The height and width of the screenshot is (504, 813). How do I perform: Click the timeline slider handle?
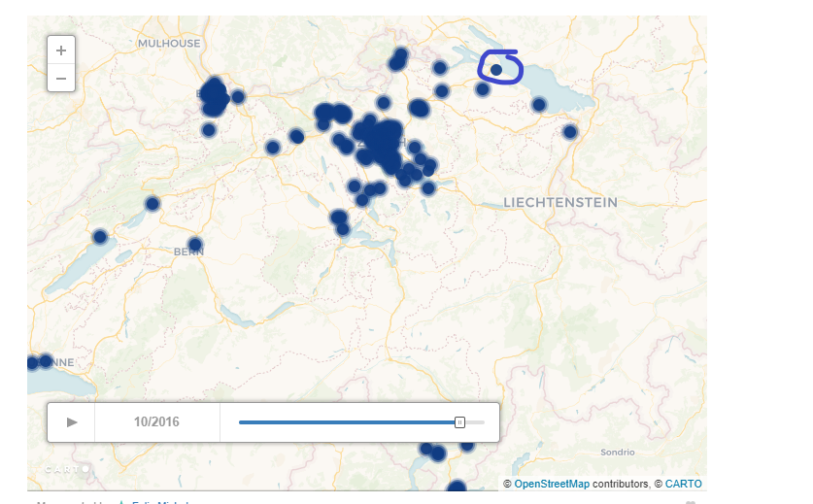pyautogui.click(x=459, y=422)
